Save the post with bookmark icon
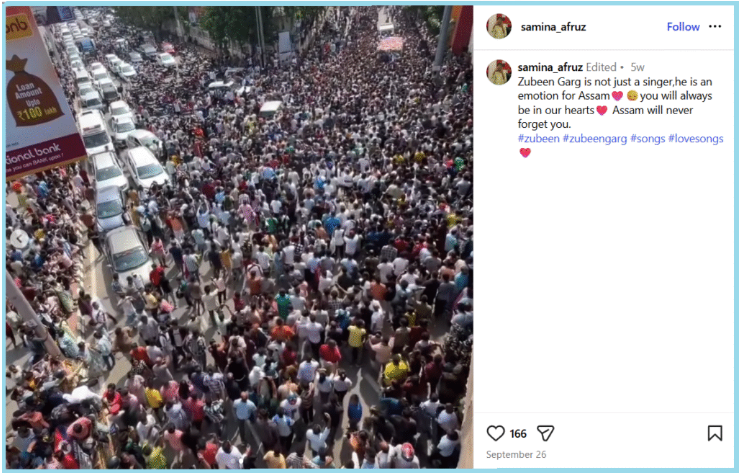Screen dimensions: 739x475 point(714,433)
